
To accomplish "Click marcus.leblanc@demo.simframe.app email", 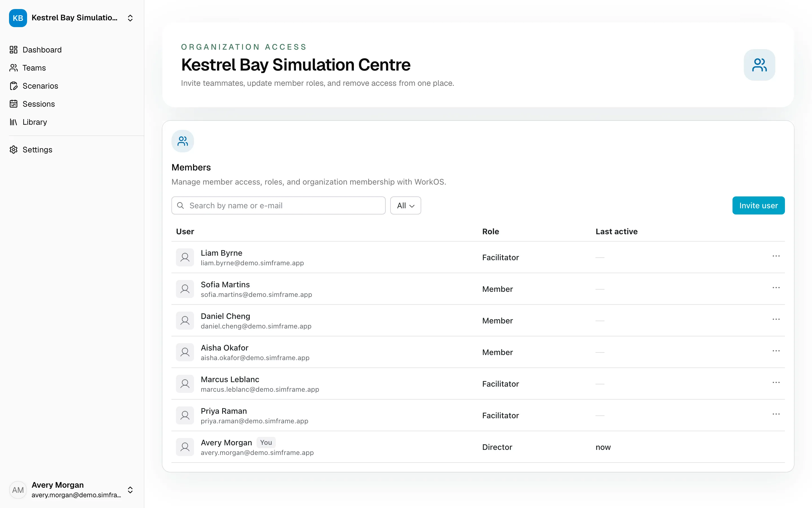I will 260,389.
